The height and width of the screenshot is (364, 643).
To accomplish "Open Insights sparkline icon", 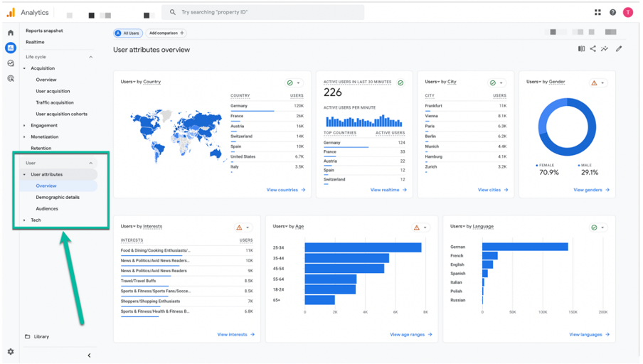I will pos(605,49).
